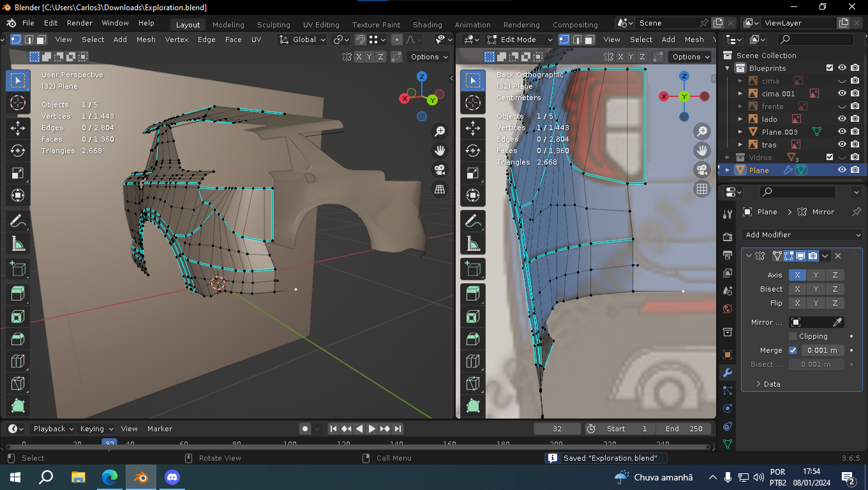The image size is (868, 490).
Task: Toggle camera view icon in left viewport
Action: coord(440,170)
